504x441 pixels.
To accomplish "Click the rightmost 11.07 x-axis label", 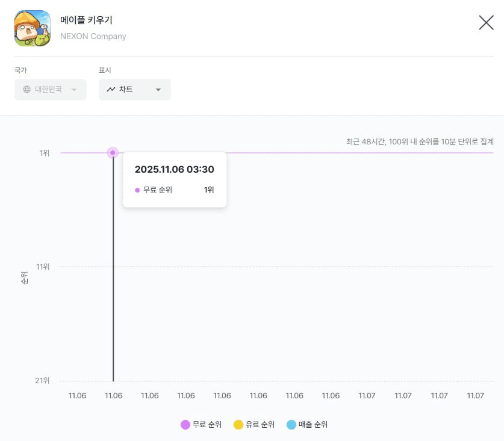I will tap(476, 396).
